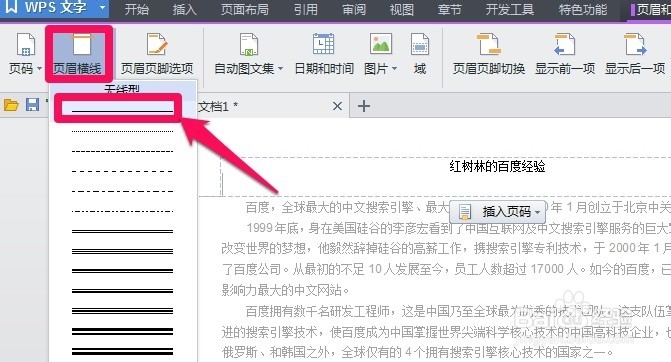This screenshot has height=362, width=671.
Task: Switch to the 插入 tab
Action: 184,9
